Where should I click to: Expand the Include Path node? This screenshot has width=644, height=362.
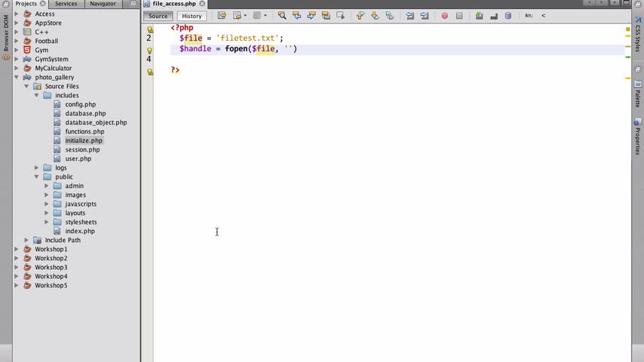[26, 240]
